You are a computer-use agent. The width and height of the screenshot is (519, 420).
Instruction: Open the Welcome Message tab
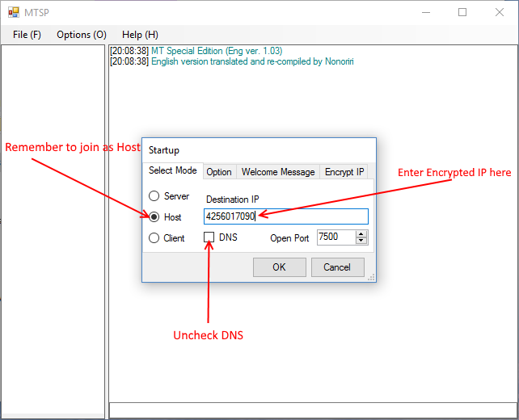[277, 172]
